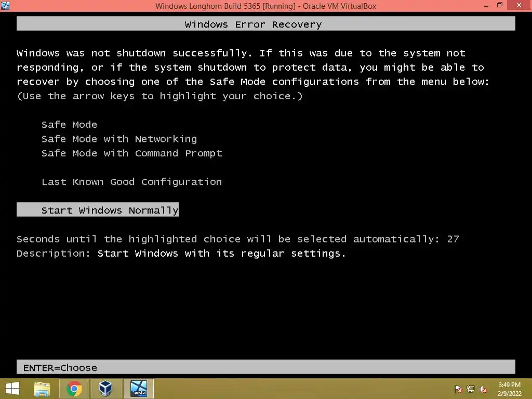Click the muted volume tray icon
Image resolution: width=532 pixels, height=399 pixels.
coord(483,389)
